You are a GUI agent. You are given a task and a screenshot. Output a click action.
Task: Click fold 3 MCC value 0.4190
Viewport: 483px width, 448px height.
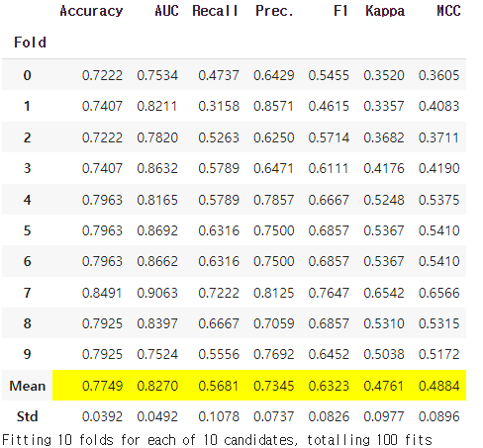coord(438,168)
